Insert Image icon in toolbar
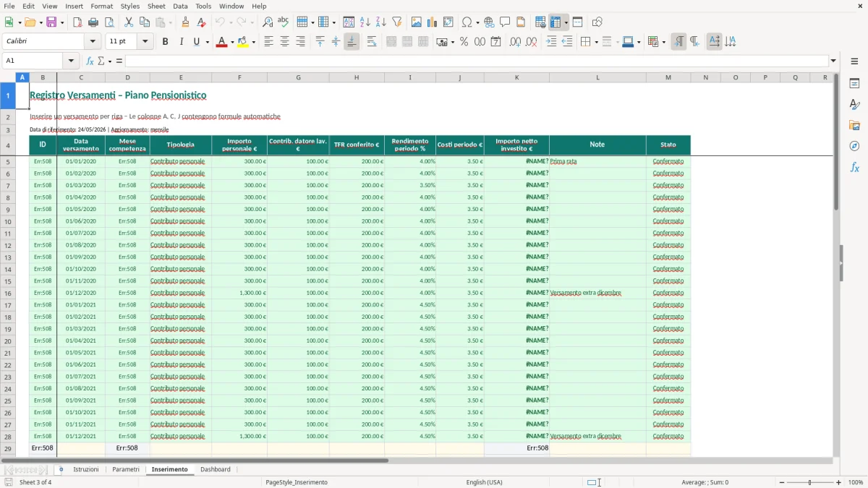The width and height of the screenshot is (868, 488). [417, 22]
